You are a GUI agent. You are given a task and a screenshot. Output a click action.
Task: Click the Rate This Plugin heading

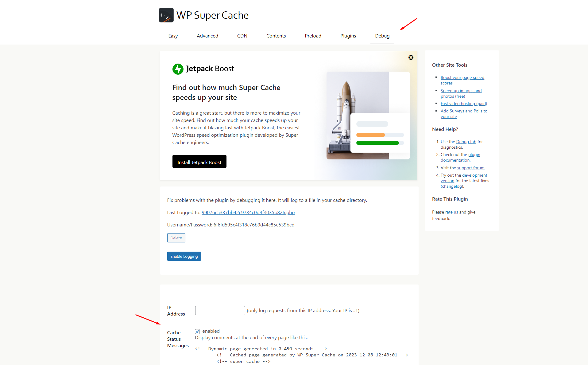450,199
